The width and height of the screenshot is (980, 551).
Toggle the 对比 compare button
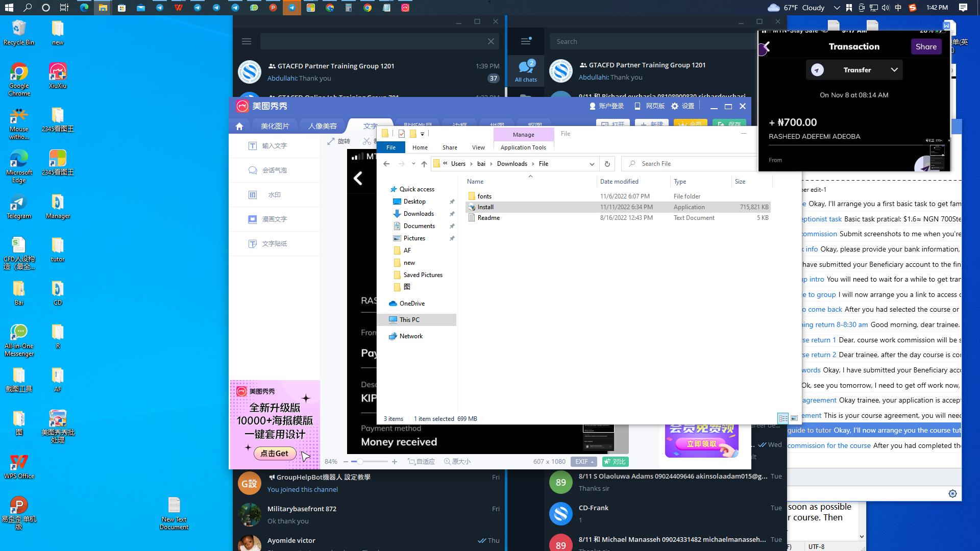[615, 462]
